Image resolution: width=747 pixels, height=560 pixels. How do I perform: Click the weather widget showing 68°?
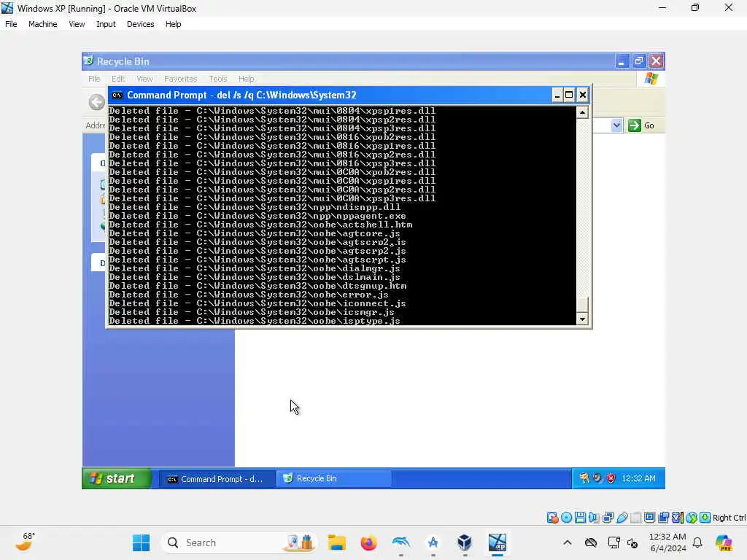[25, 542]
